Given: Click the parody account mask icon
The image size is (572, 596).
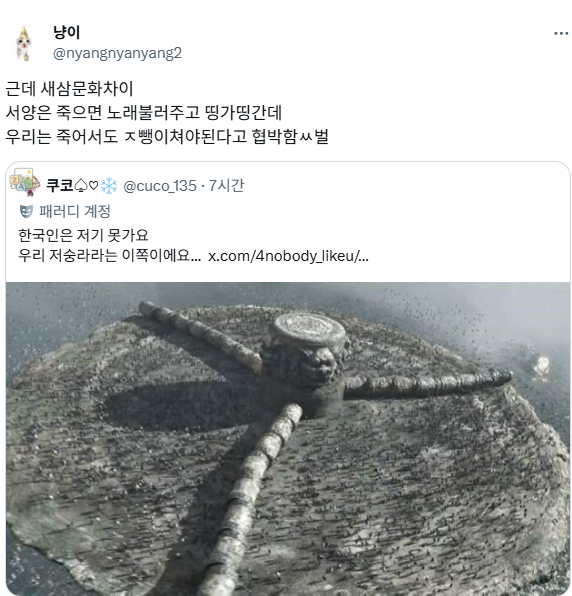Looking at the screenshot, I should click(x=26, y=211).
